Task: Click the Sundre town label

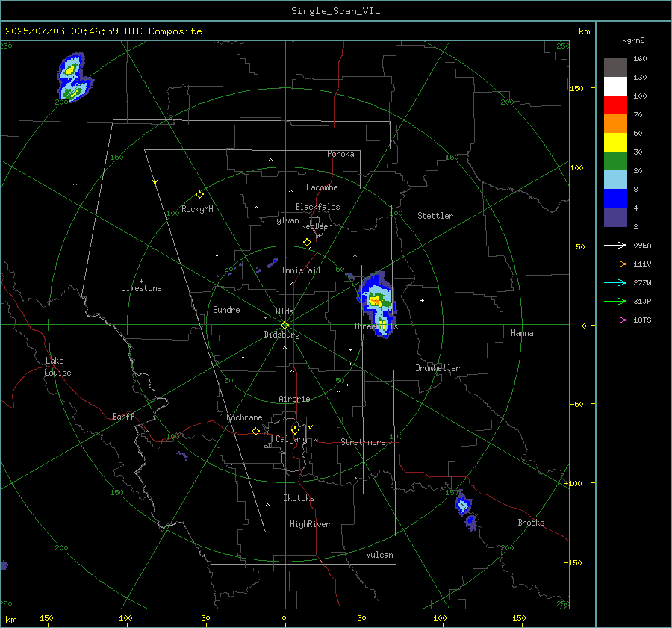Action: [x=226, y=309]
